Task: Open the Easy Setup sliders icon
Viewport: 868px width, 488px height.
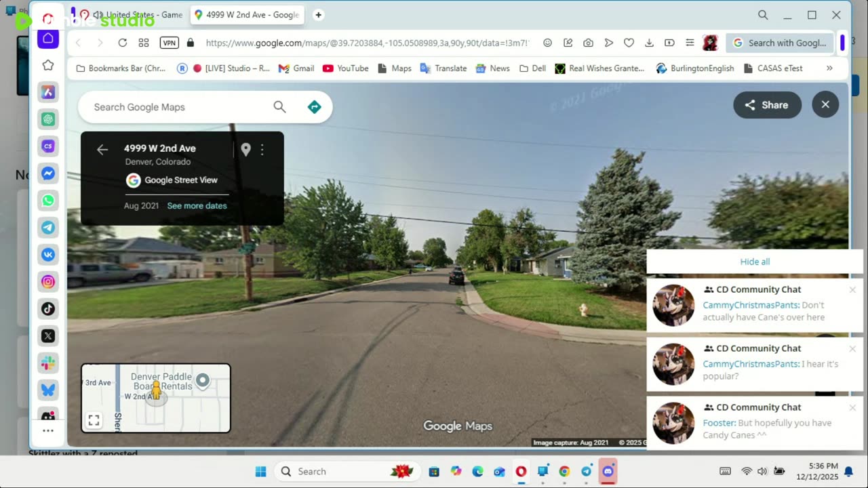Action: (690, 43)
